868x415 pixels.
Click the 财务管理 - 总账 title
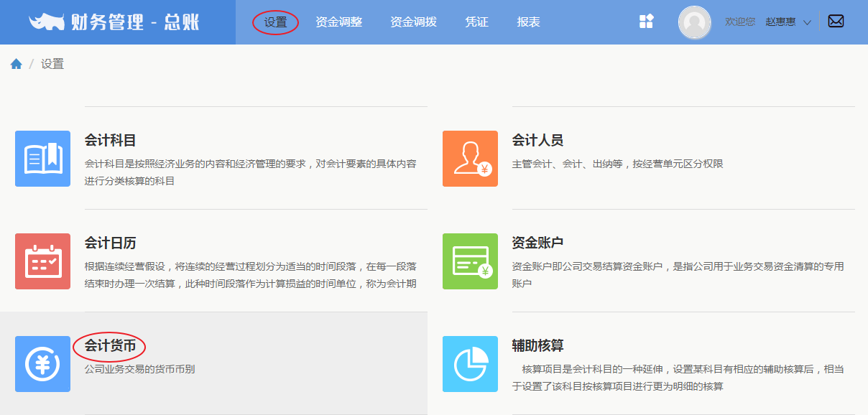[x=136, y=22]
